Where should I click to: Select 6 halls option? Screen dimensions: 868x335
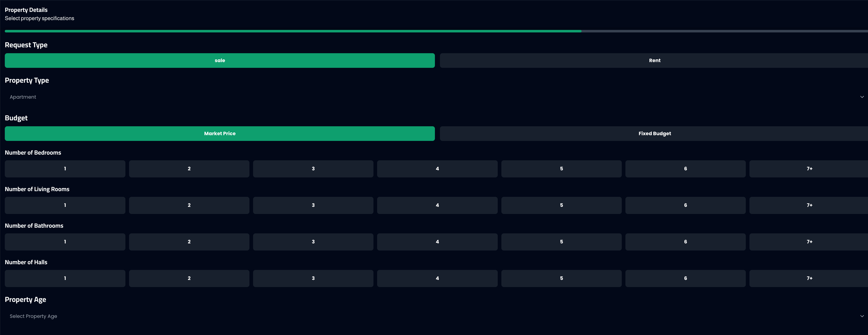(x=685, y=278)
